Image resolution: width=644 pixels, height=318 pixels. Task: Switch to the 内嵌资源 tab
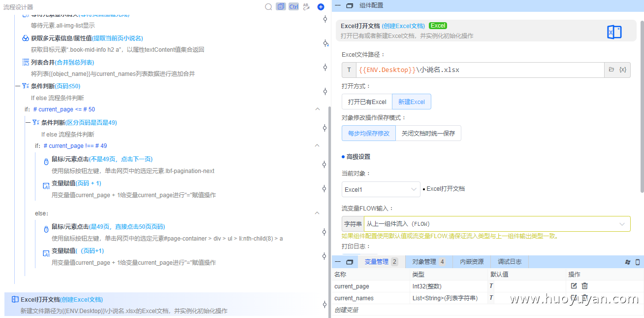pos(472,262)
